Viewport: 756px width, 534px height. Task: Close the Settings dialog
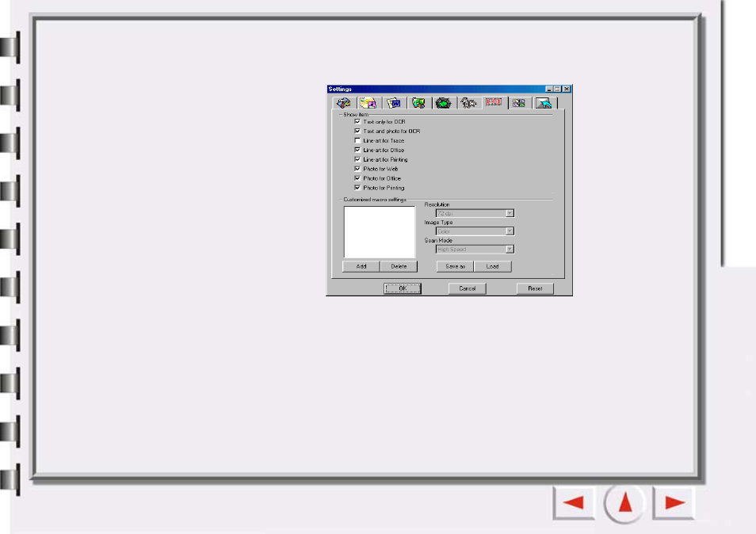click(567, 90)
